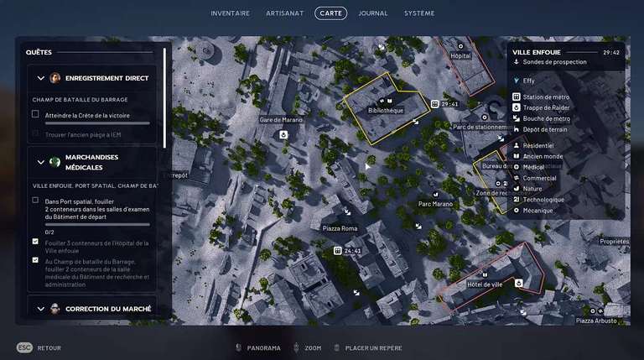Open the Journal tab

(x=373, y=13)
